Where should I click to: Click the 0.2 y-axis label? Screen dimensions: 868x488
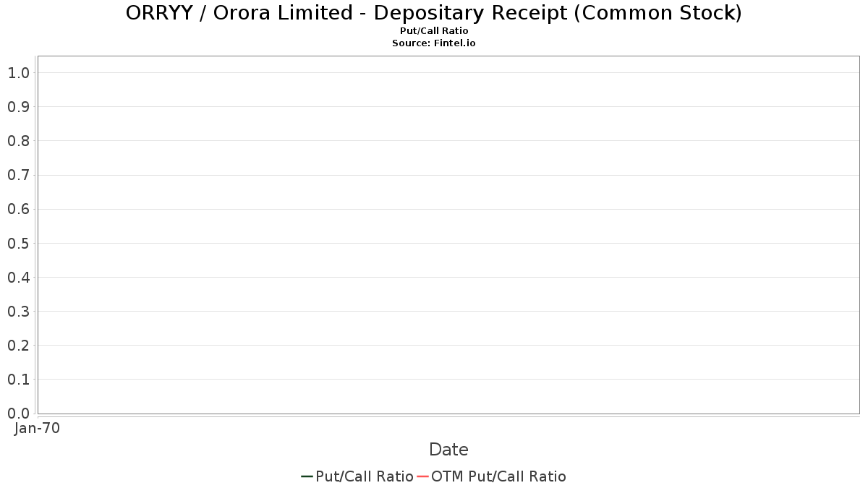[18, 346]
